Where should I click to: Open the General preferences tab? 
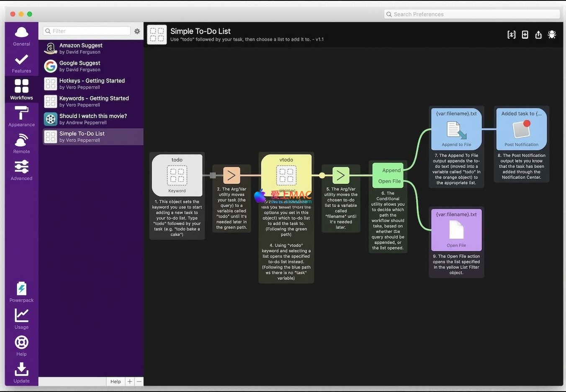(x=21, y=36)
